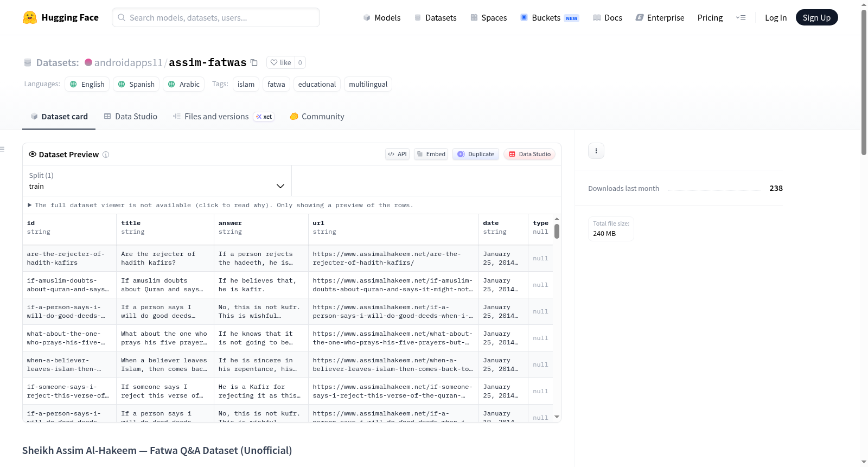Open Docs in the top navigation

(607, 18)
